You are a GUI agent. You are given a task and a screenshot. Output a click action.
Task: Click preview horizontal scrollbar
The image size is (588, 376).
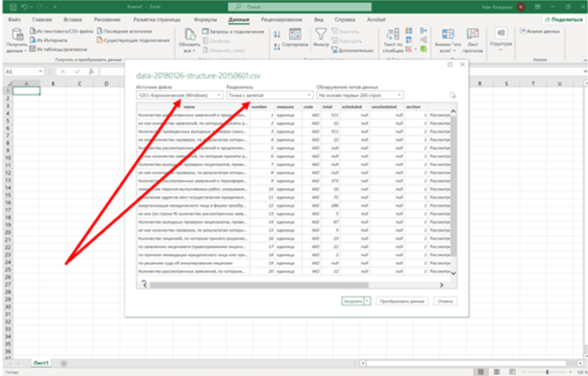coord(259,285)
